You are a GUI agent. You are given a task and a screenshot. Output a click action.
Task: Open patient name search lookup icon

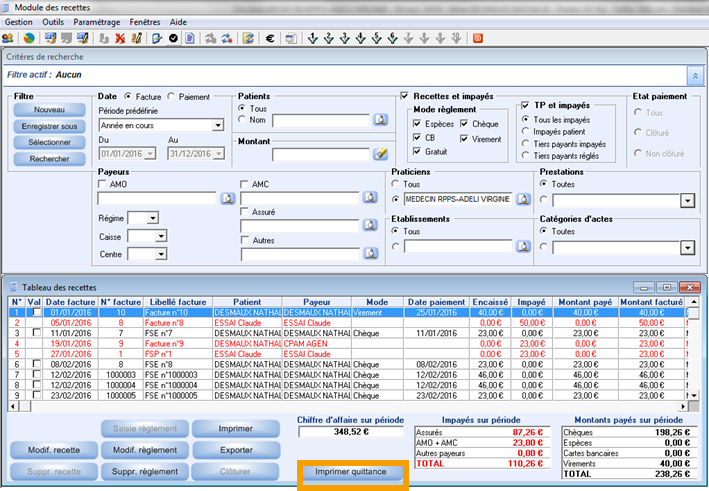coord(380,120)
